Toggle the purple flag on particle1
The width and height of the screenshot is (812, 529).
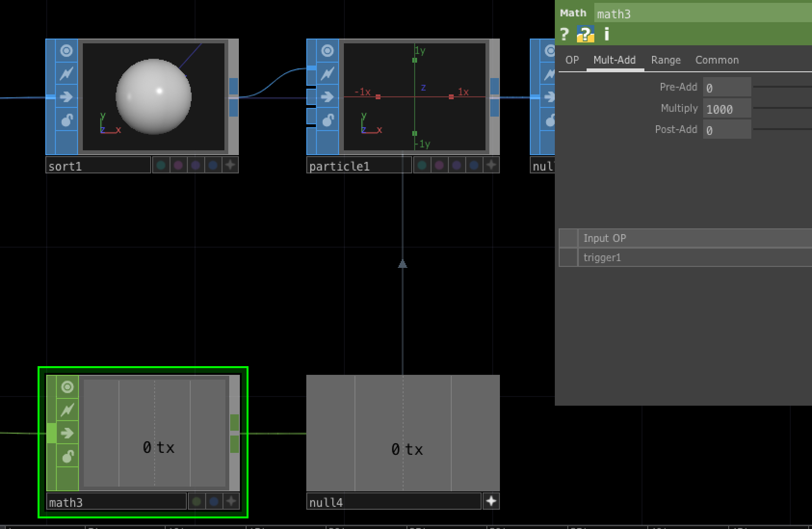click(439, 165)
